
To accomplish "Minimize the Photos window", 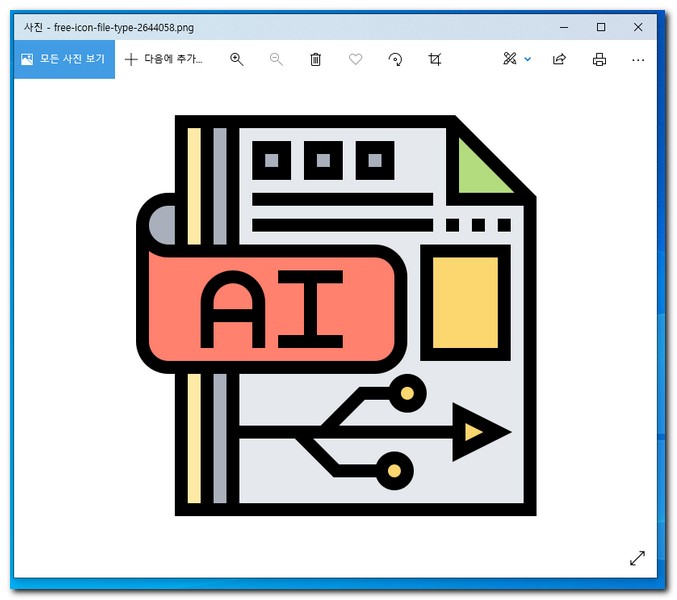I will coord(564,27).
